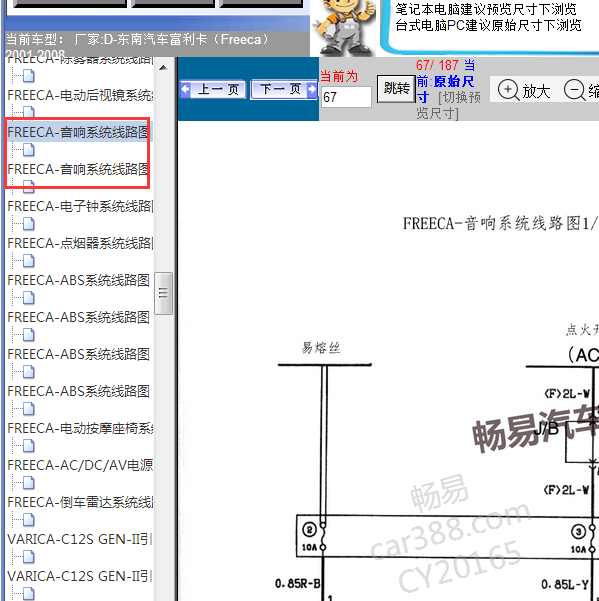This screenshot has width=599, height=601.
Task: Open page icon under FREECA-AC/DC/AV电源
Action: [x=29, y=483]
